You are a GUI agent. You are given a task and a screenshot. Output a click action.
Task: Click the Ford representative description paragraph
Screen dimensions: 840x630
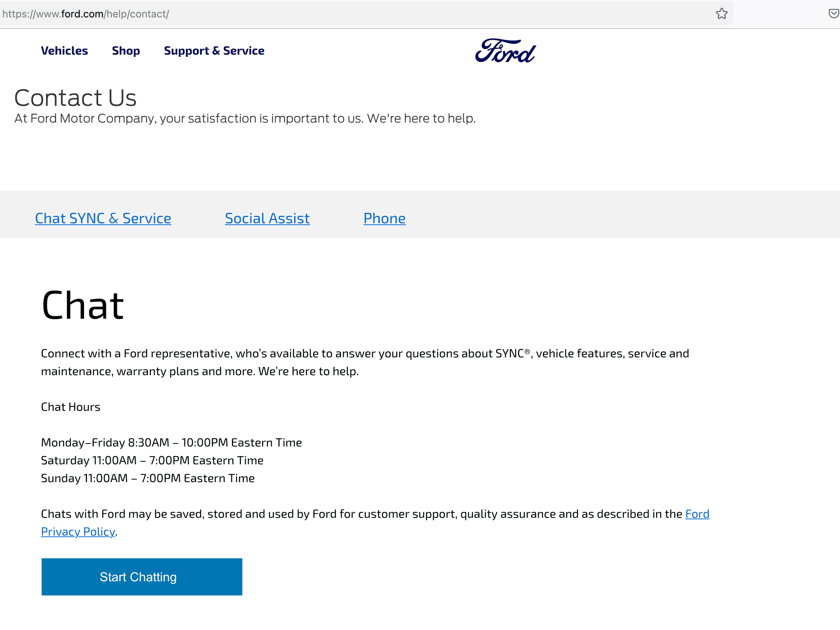pos(365,363)
